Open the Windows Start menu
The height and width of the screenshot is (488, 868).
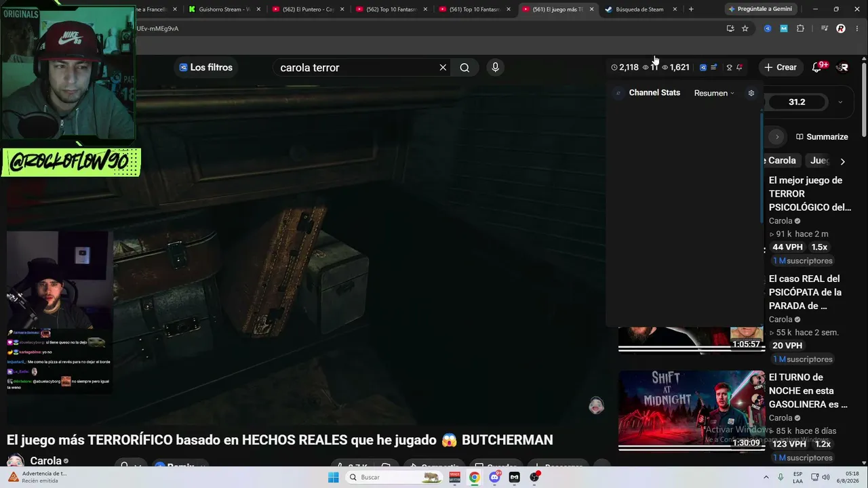333,477
